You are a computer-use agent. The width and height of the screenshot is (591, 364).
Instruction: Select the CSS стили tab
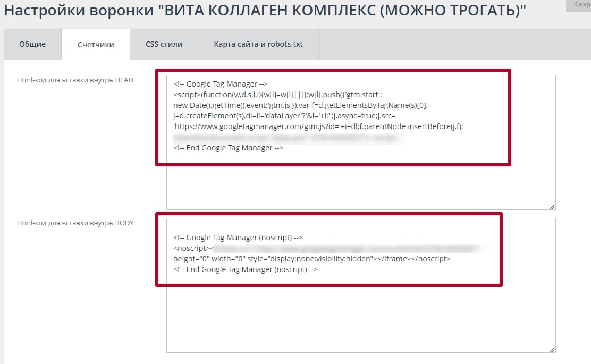pos(163,44)
